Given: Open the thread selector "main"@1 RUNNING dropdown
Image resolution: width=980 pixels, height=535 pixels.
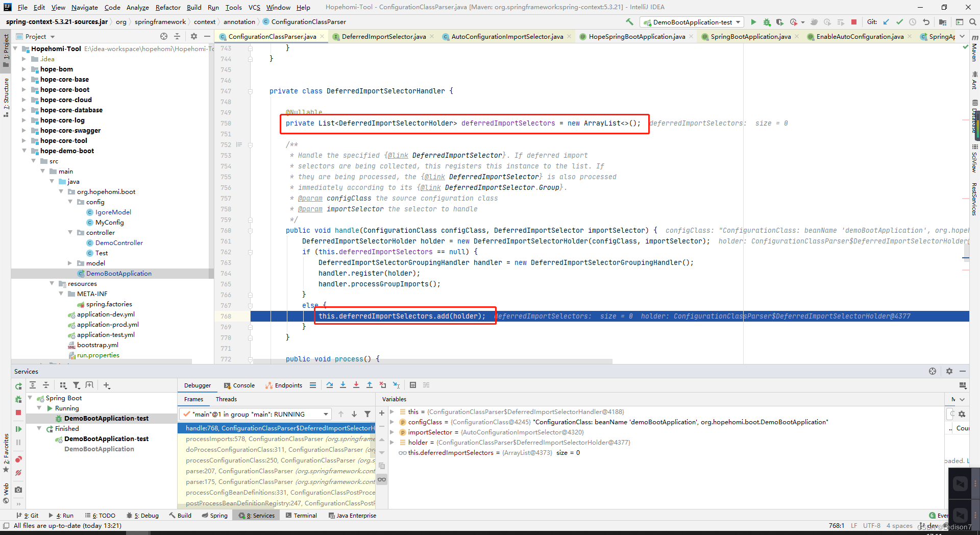Looking at the screenshot, I should 255,414.
